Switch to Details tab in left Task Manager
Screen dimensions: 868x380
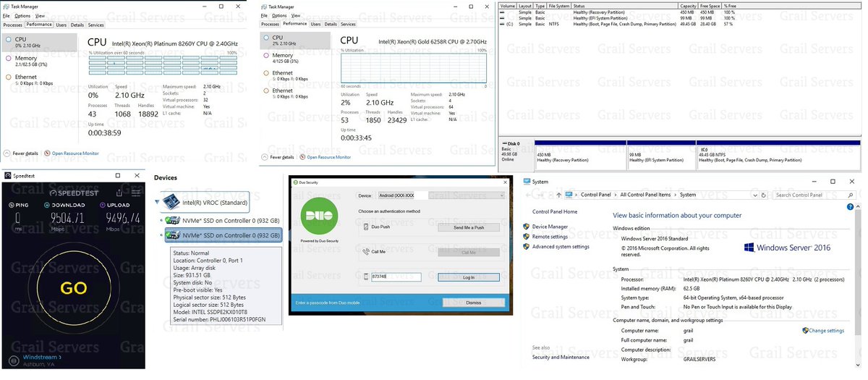pos(77,25)
